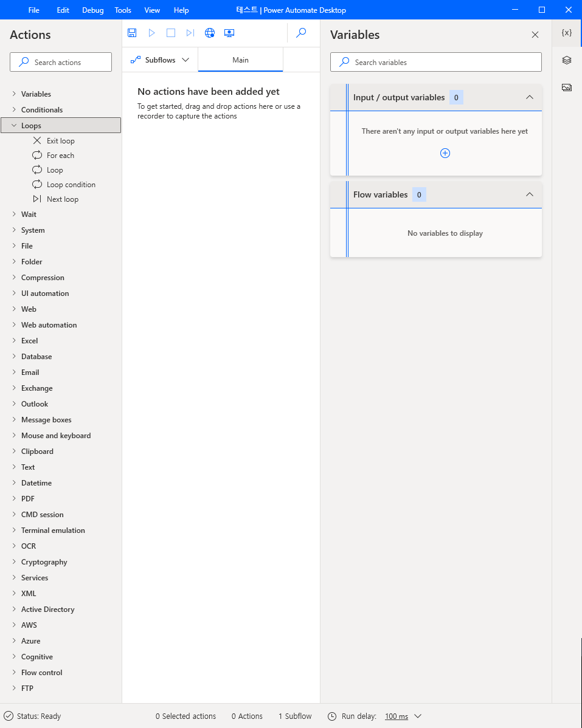
Task: Click the Search variables field
Action: coord(435,62)
